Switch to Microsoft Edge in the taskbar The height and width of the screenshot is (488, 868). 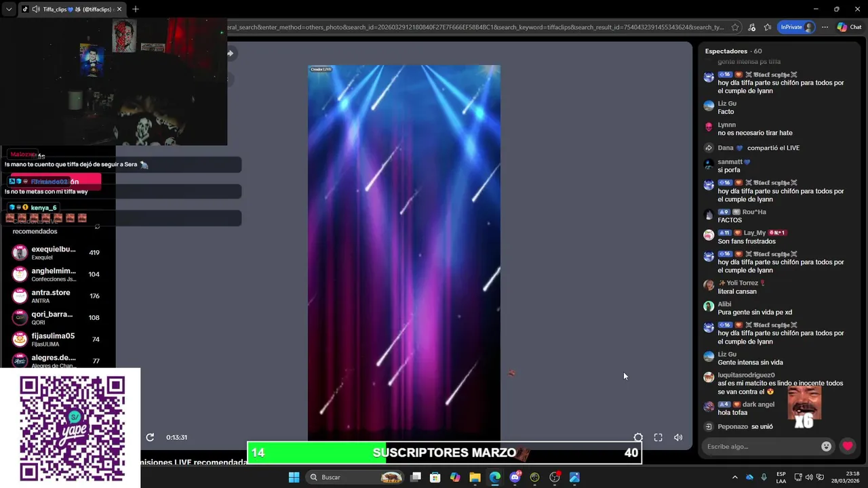pyautogui.click(x=495, y=477)
